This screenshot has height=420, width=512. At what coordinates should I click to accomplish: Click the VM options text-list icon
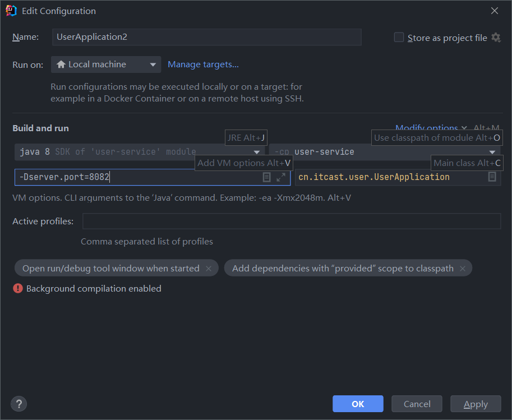pyautogui.click(x=267, y=177)
